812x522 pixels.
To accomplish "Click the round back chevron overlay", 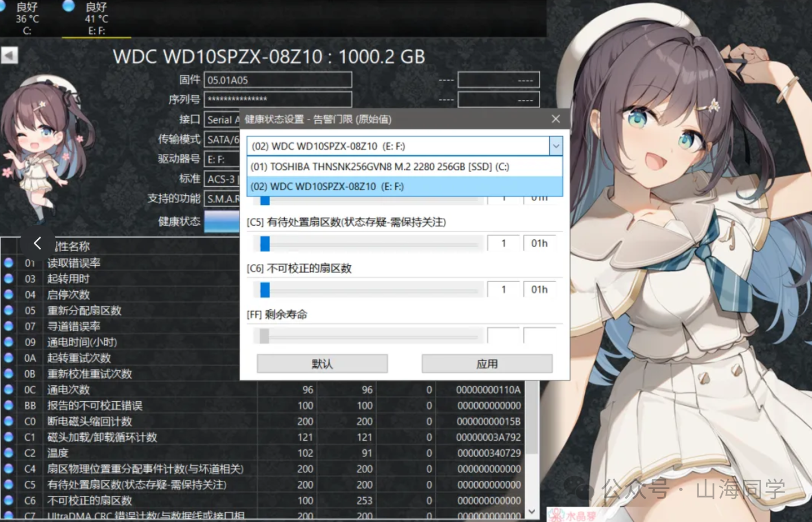I will [38, 243].
